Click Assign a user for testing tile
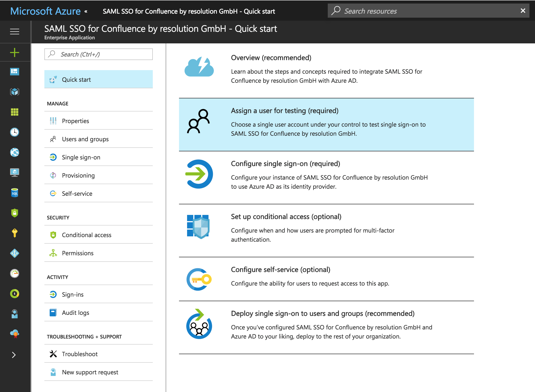535x392 pixels. (326, 125)
